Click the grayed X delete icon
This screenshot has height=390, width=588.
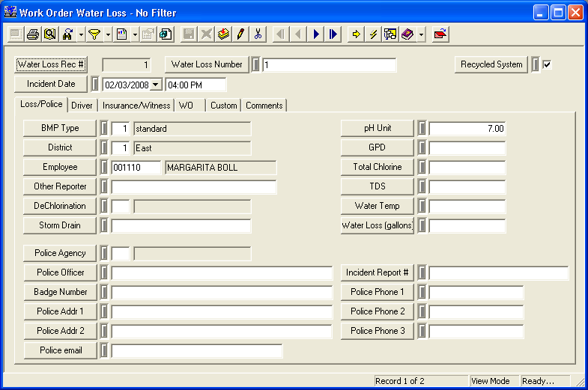(x=206, y=34)
